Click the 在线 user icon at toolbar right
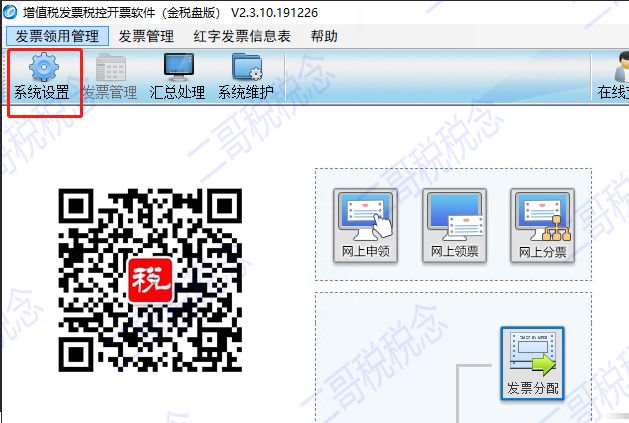This screenshot has width=629, height=423. [613, 68]
